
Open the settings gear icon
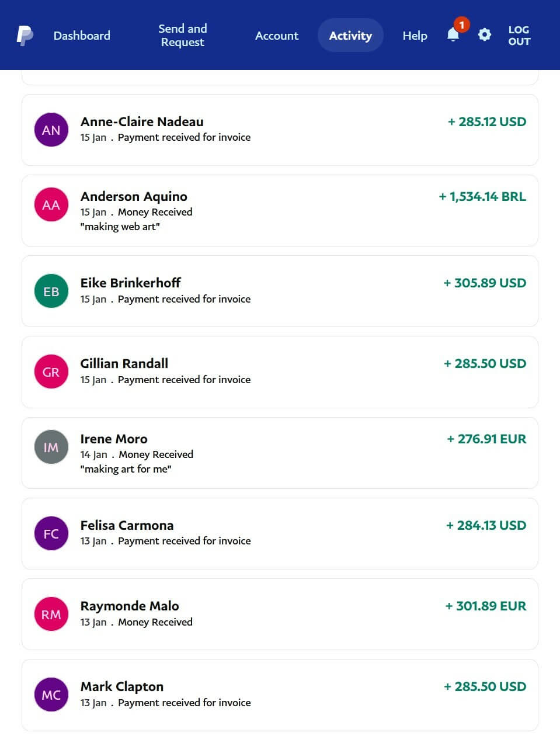click(x=485, y=35)
